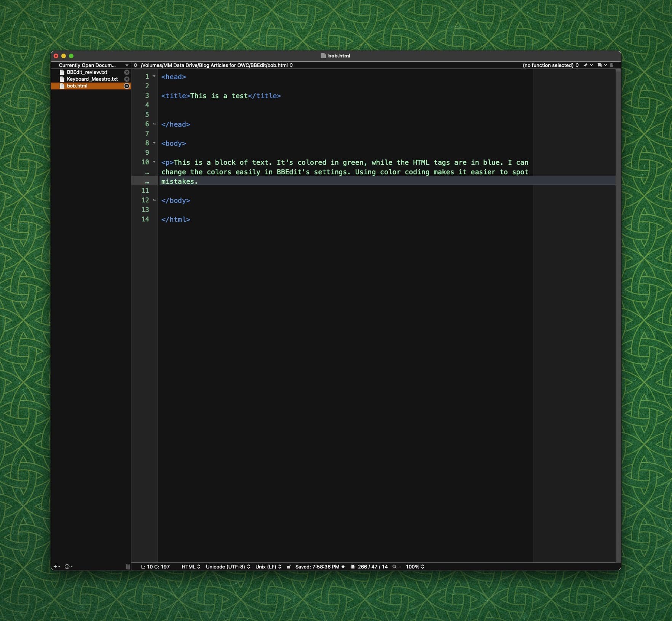Fold the paragraph block at line 10
Viewport: 672px width, 621px height.
coord(154,162)
